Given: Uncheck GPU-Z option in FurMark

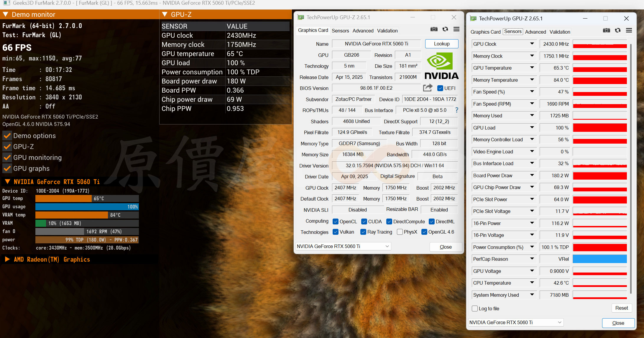Looking at the screenshot, I should tap(7, 147).
